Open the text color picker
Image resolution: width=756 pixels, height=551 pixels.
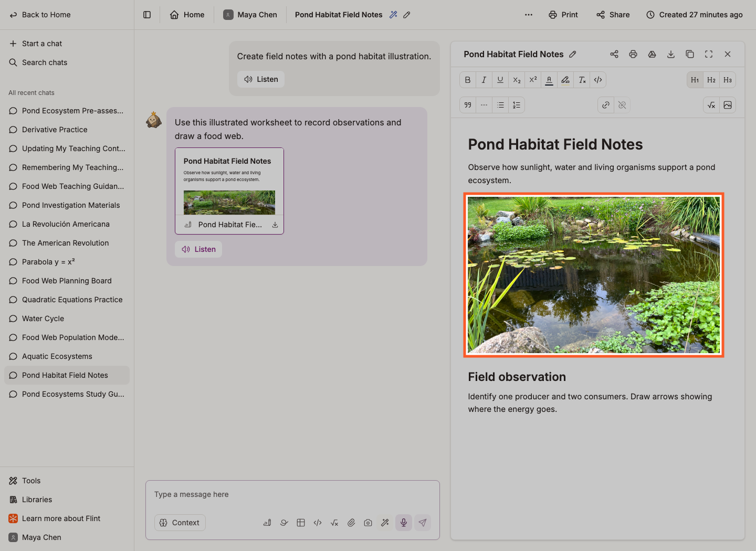point(549,80)
